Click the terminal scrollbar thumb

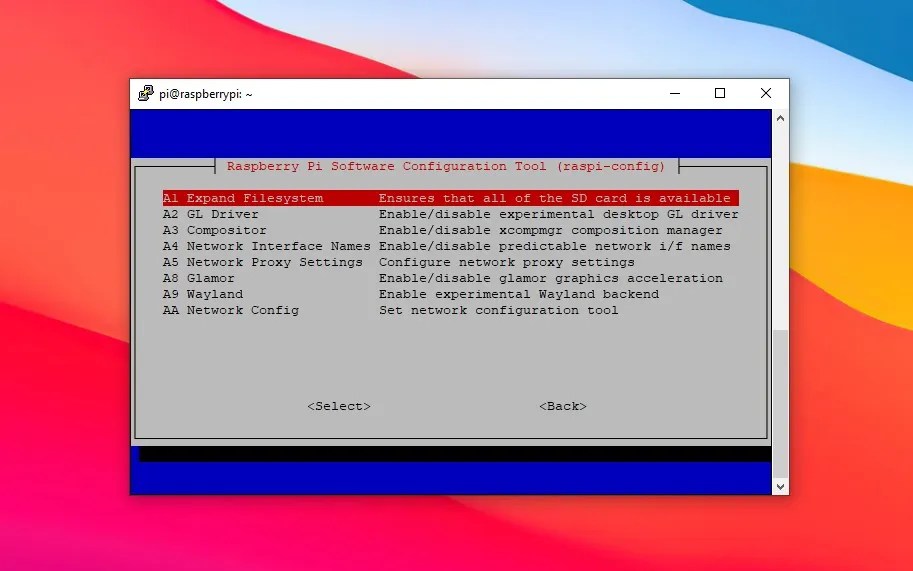(x=780, y=404)
